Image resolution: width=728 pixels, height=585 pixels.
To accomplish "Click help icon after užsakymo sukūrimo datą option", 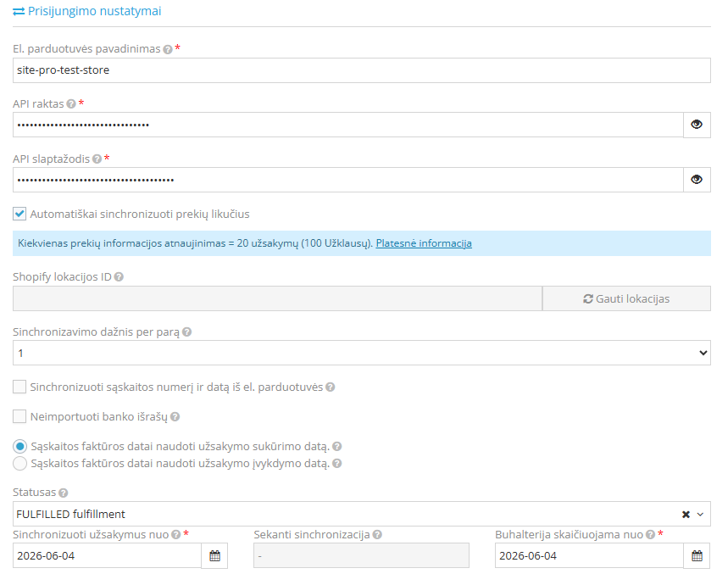I will click(337, 447).
